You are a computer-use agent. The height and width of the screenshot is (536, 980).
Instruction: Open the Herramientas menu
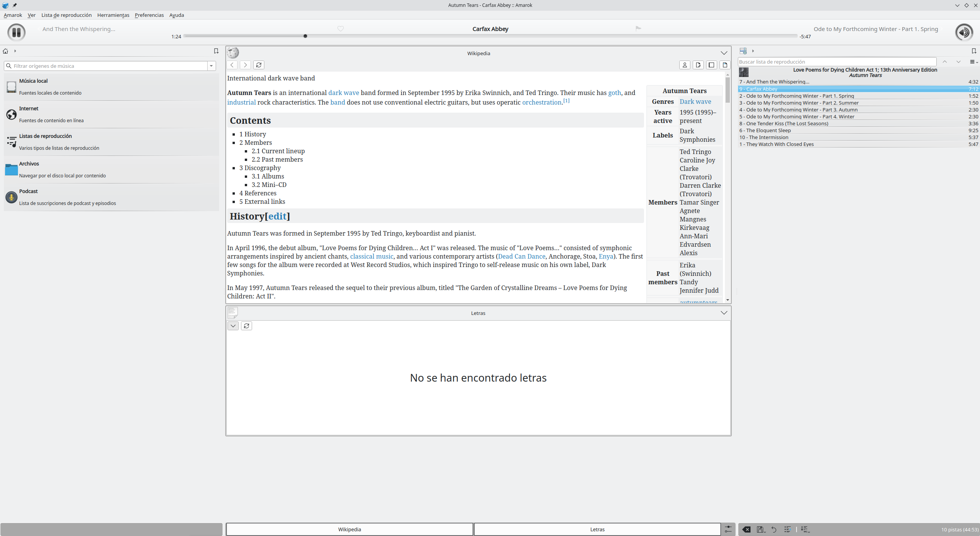click(x=113, y=15)
